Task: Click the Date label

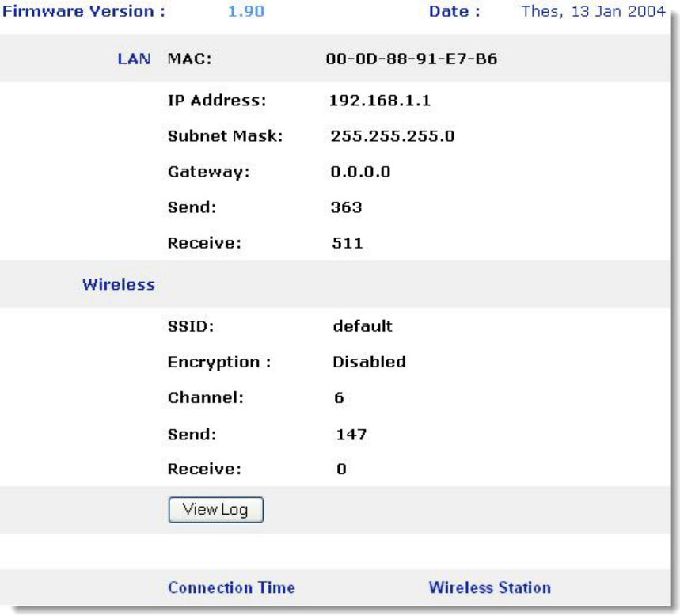Action: pyautogui.click(x=454, y=11)
